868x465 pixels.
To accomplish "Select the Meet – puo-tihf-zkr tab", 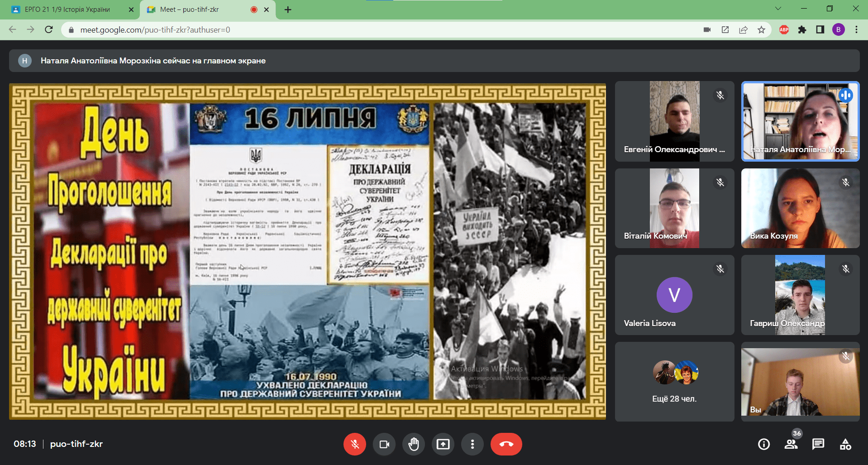I will point(199,10).
